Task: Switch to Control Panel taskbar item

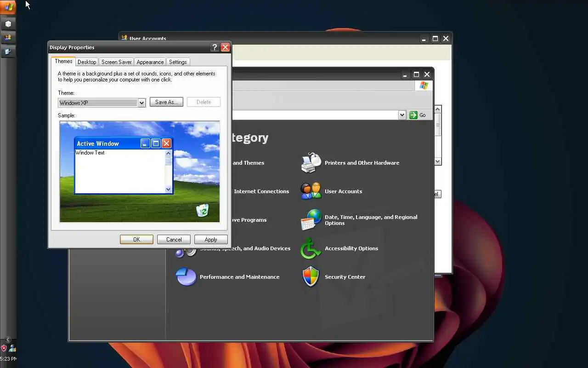Action: pos(8,51)
